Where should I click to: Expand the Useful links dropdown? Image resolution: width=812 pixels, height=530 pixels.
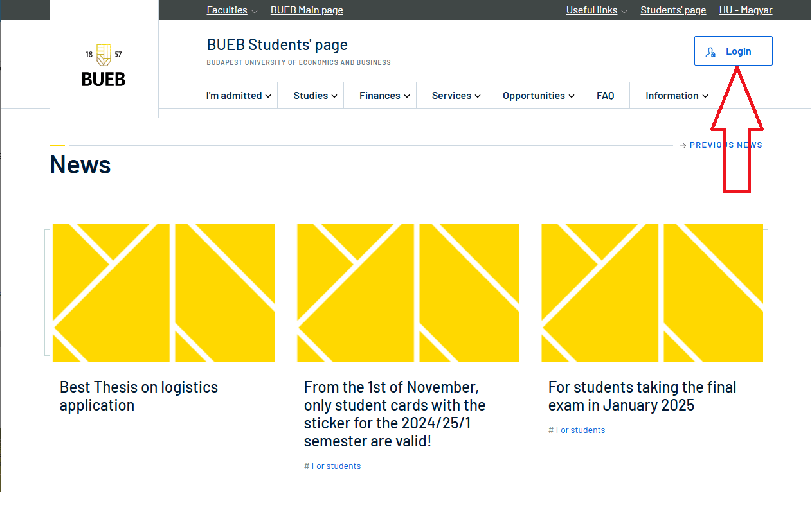point(596,10)
